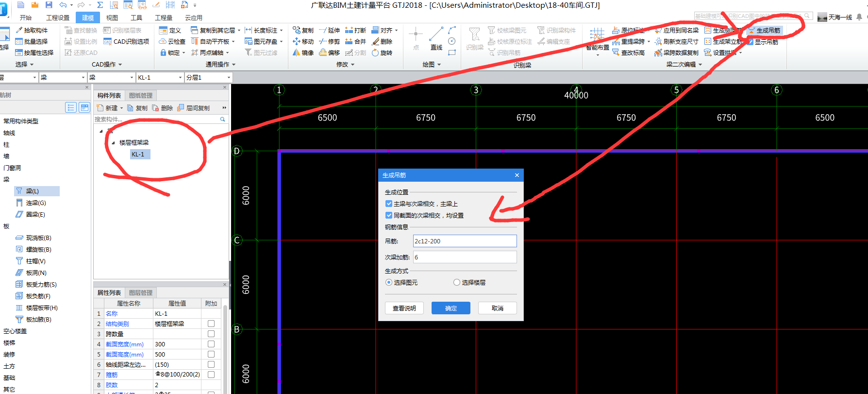The width and height of the screenshot is (868, 394).
Task: Expand the 新建 dropdown in component list
Action: (121, 108)
